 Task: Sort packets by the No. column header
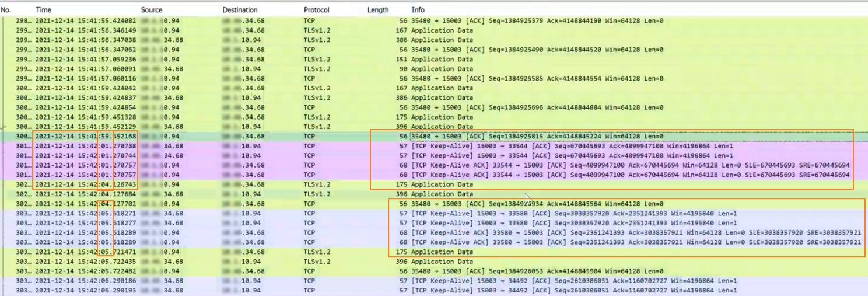(6, 10)
